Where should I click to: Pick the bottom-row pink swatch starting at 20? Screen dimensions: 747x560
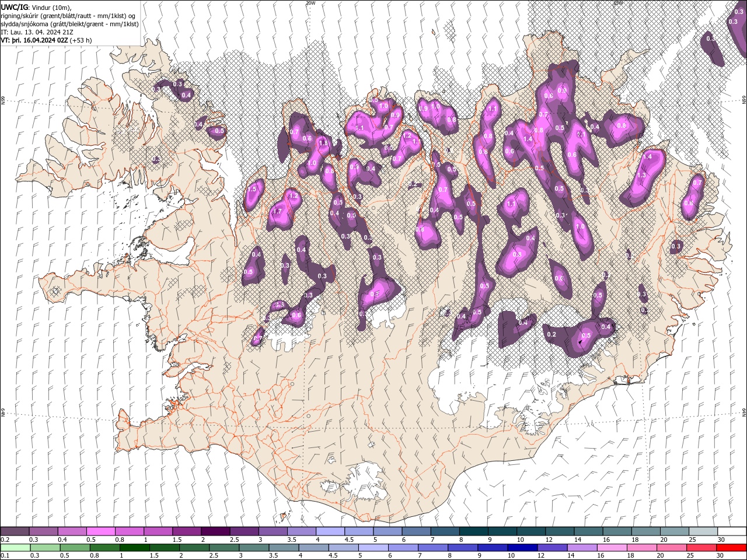[672, 548]
